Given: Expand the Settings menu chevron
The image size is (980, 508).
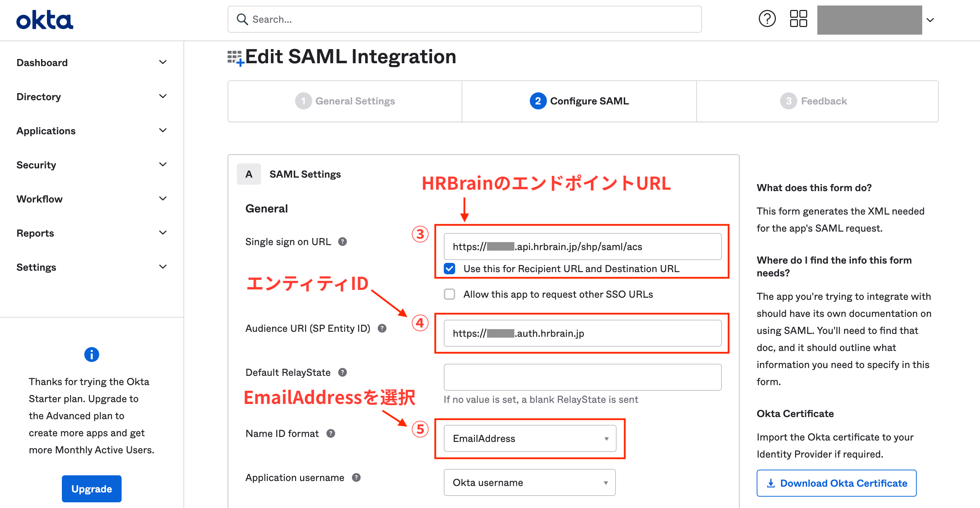Looking at the screenshot, I should pos(163,267).
